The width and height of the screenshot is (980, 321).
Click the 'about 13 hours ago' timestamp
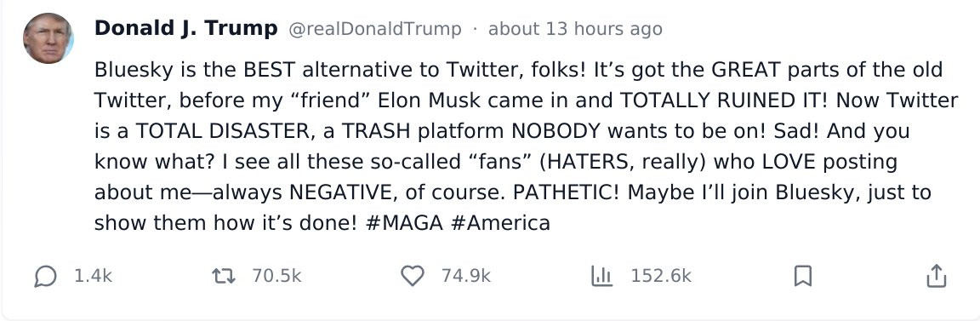click(x=575, y=30)
